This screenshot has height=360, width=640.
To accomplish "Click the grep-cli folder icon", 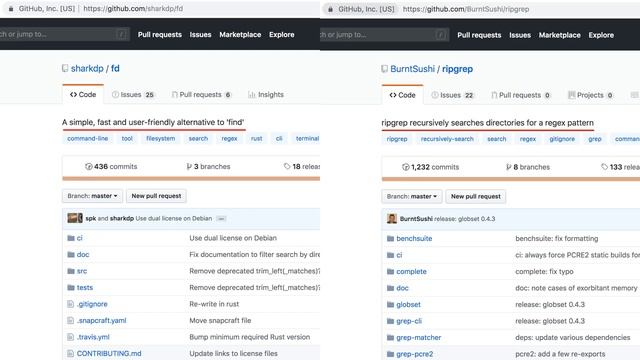I will pos(391,321).
